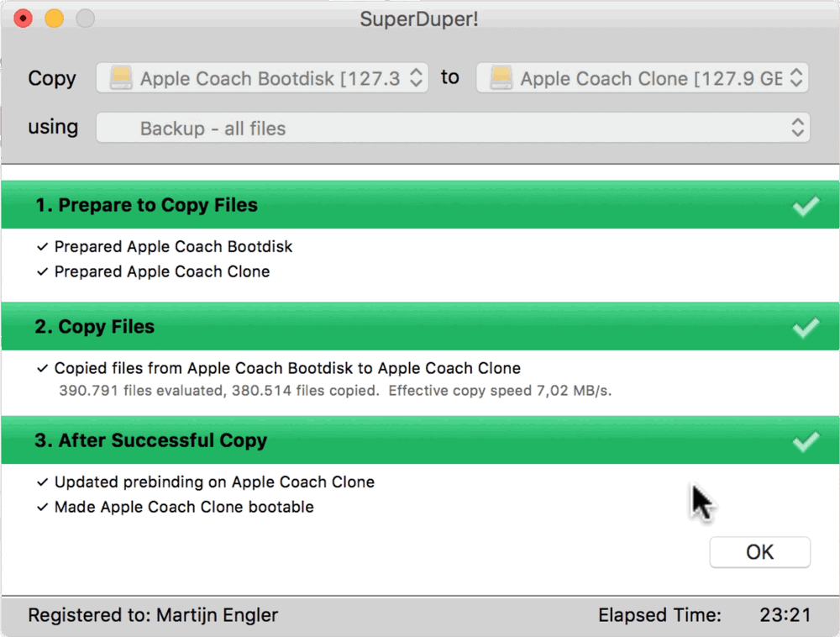Click the text 'Prepared Apple Coach Clone'
Screen dimensions: 840x637
162,271
